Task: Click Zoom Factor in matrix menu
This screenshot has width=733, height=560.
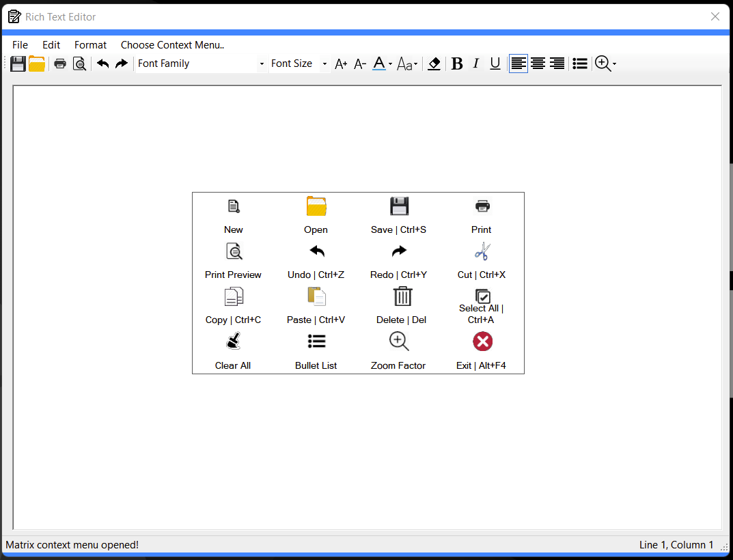Action: point(399,352)
